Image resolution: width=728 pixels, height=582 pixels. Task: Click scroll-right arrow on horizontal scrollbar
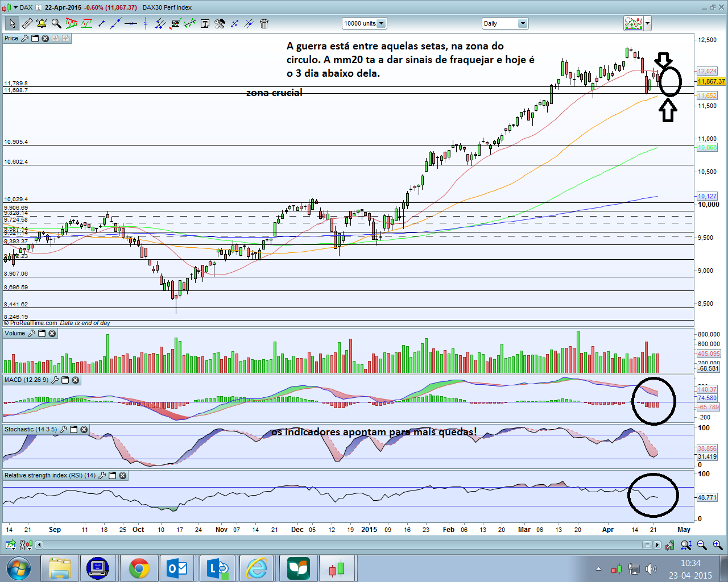click(x=657, y=545)
